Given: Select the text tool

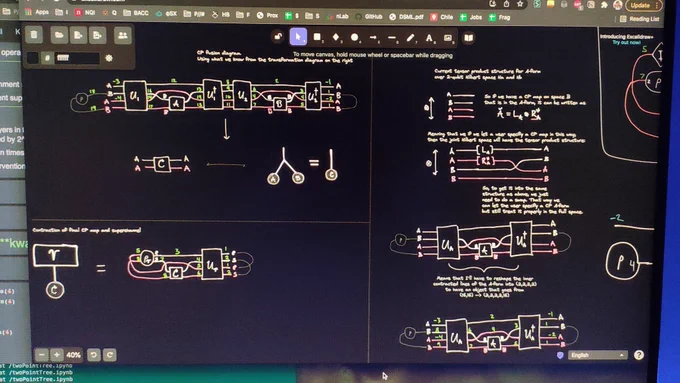Looking at the screenshot, I should tap(429, 38).
